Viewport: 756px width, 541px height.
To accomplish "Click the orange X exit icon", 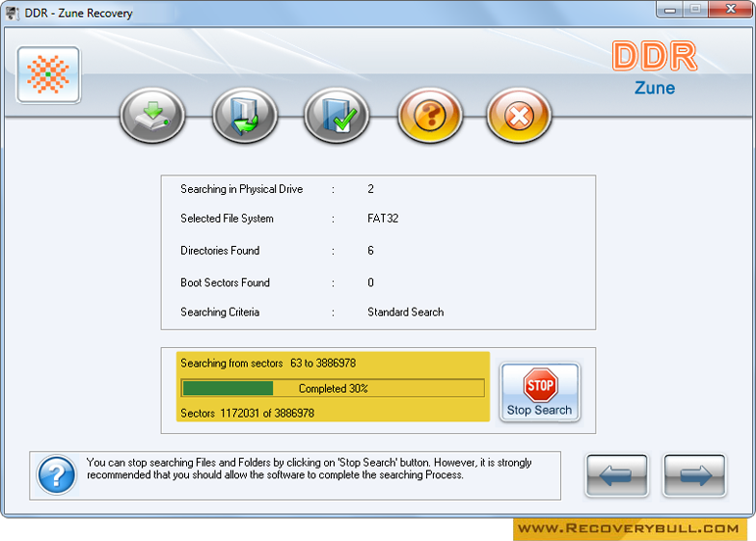I will coord(519,116).
